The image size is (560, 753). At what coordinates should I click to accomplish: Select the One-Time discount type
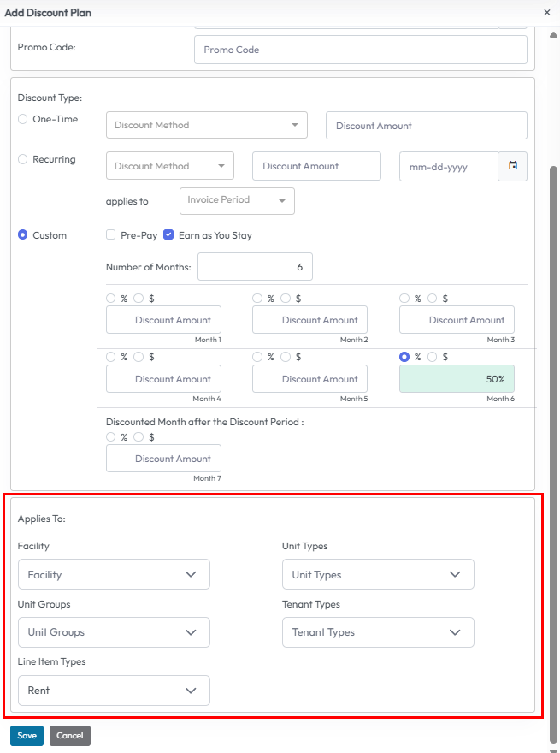pyautogui.click(x=23, y=120)
